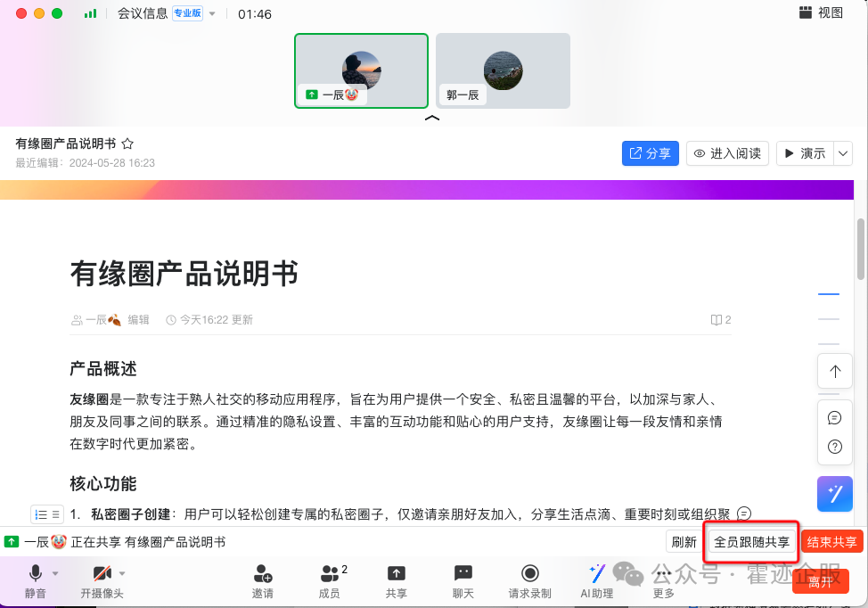The image size is (868, 608).
Task: Click the blue 分享 button
Action: [x=651, y=153]
